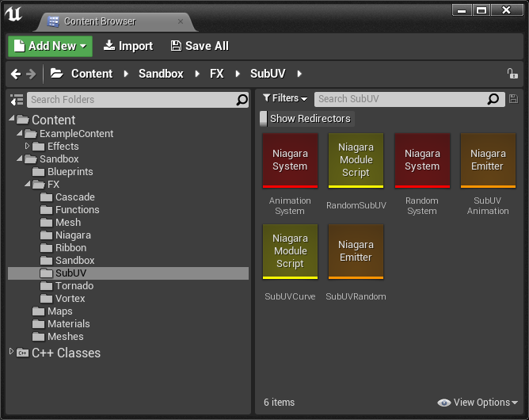529x420 pixels.
Task: Select the SubUV folder in tree
Action: [x=128, y=273]
